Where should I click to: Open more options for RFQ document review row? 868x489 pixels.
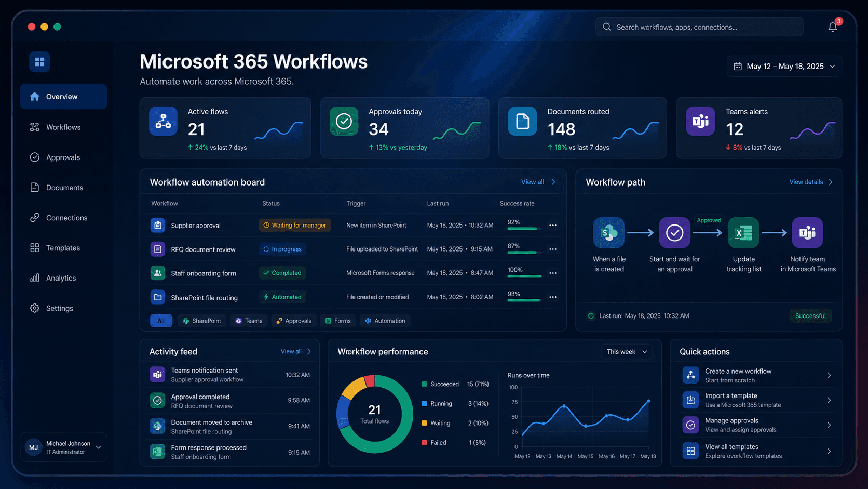click(553, 249)
